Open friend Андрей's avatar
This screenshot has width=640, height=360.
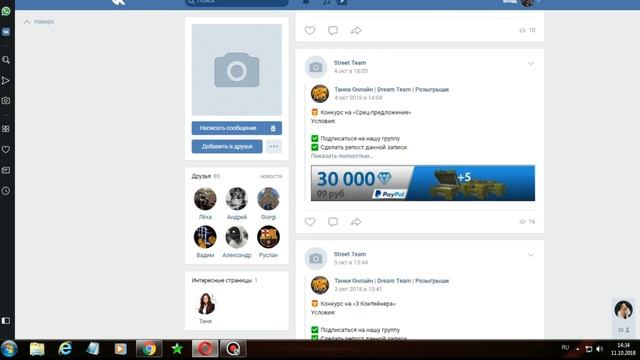click(237, 199)
